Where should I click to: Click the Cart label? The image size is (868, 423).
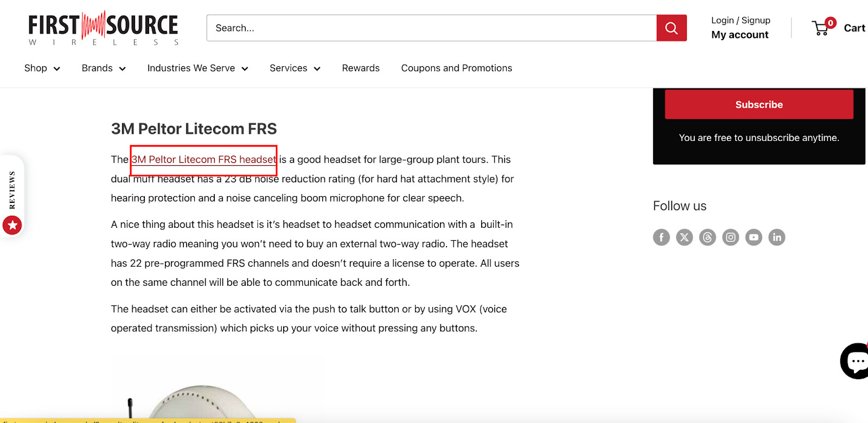pos(854,28)
